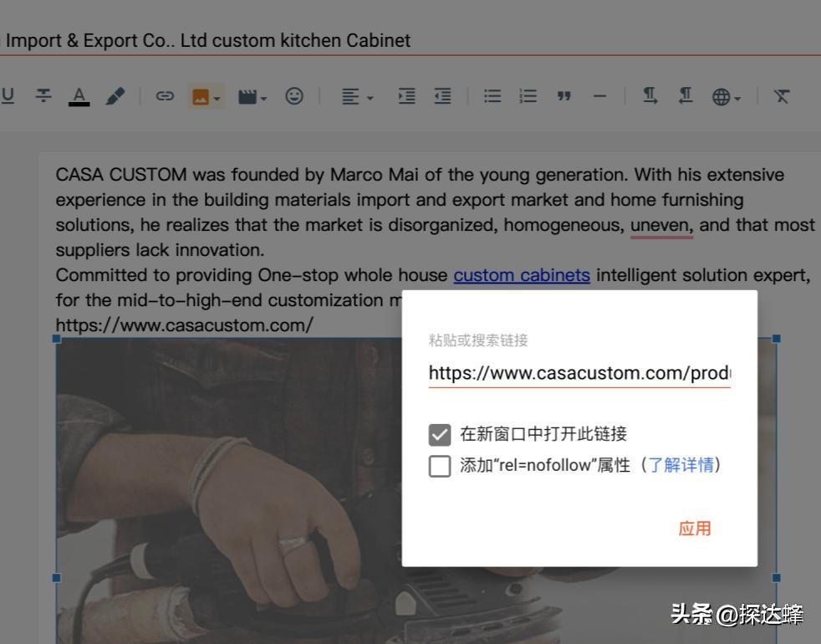Viewport: 821px width, 644px height.
Task: Apply a blockquote to text
Action: tap(563, 95)
